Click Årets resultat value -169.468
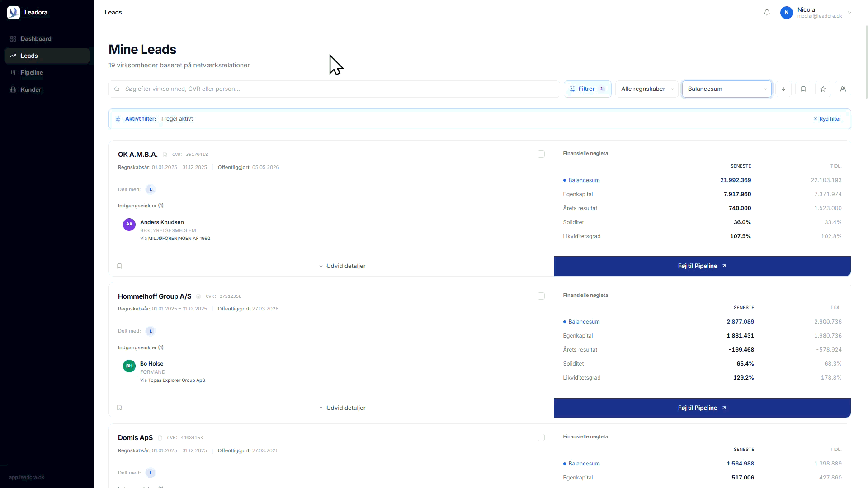Image resolution: width=868 pixels, height=488 pixels. point(741,350)
